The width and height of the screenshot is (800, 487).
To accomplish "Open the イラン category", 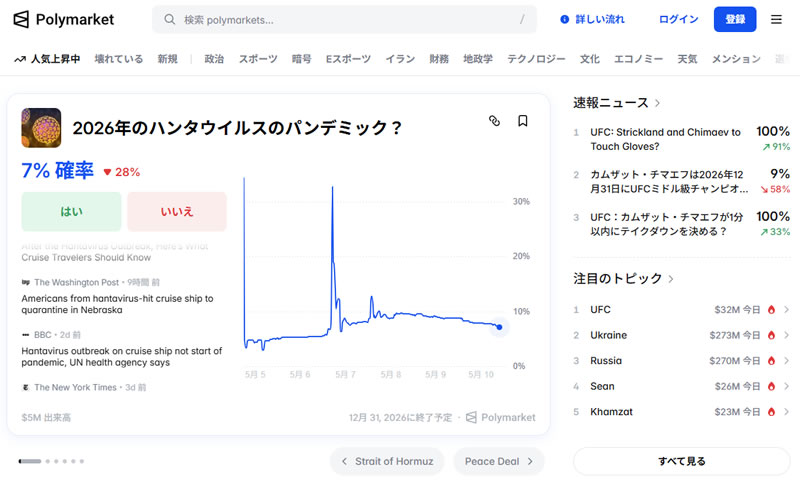I will click(x=400, y=59).
